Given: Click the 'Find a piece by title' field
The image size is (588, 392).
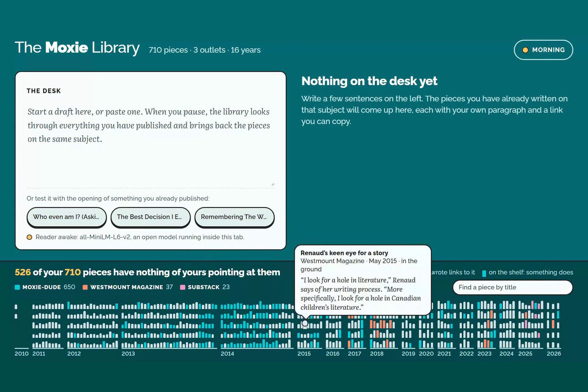Looking at the screenshot, I should click(513, 287).
